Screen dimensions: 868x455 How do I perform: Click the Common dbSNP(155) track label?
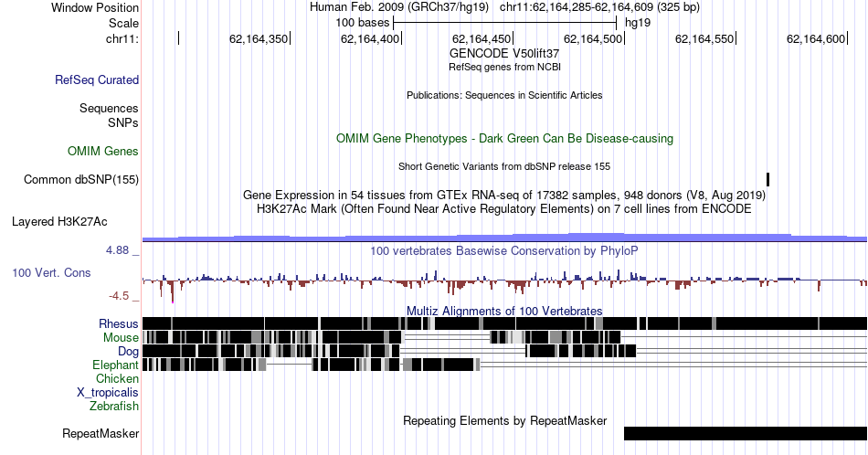click(81, 179)
